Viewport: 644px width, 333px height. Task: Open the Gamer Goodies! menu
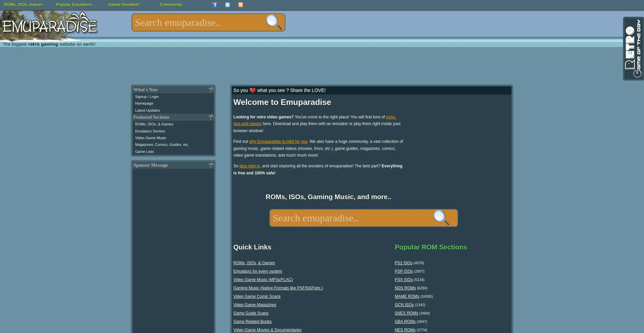point(123,5)
